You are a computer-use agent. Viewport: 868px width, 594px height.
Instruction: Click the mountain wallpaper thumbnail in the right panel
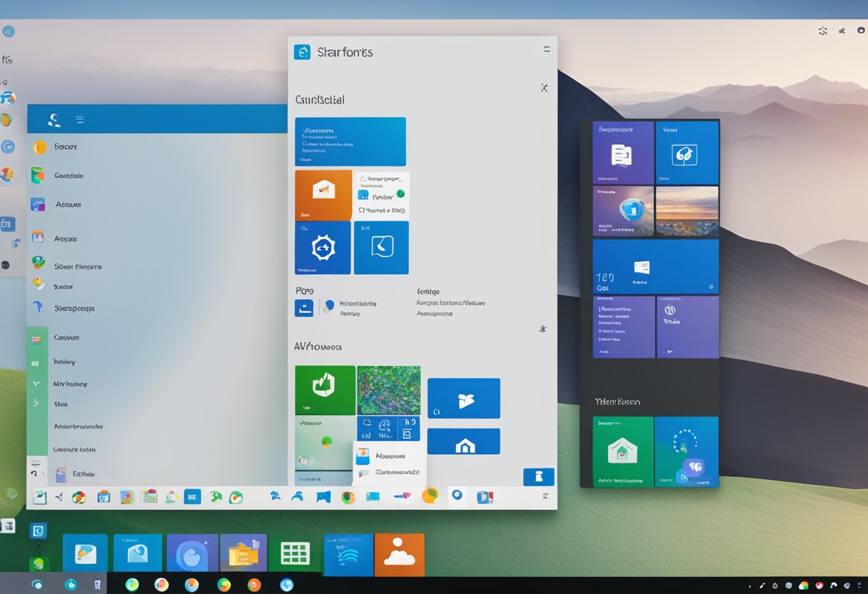click(x=687, y=211)
